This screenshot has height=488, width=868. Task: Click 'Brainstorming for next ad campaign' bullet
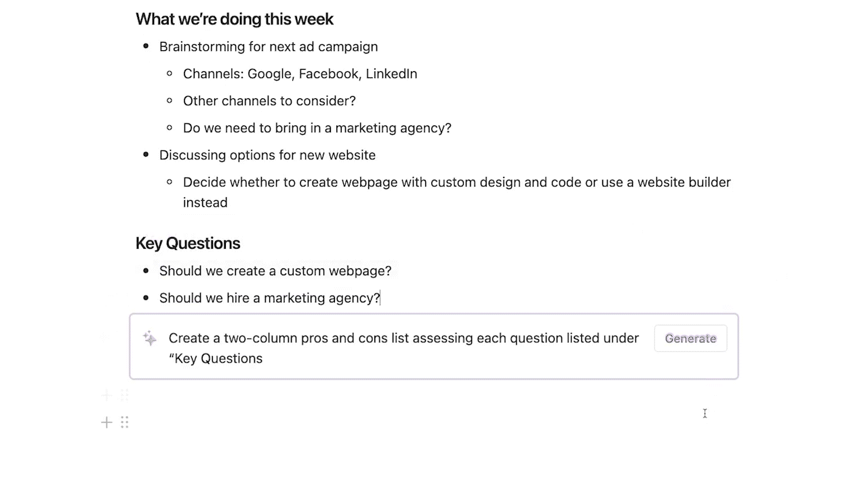point(269,47)
